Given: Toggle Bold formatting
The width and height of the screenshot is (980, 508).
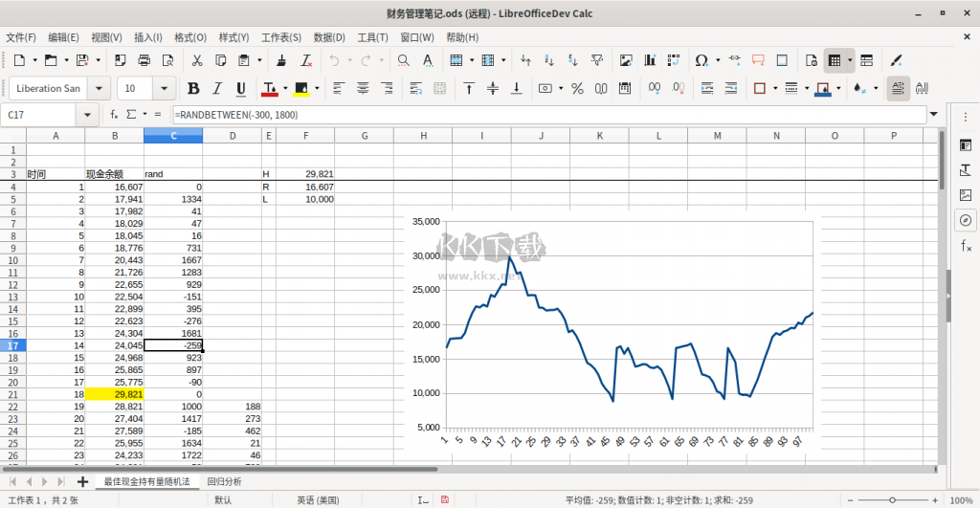Looking at the screenshot, I should click(x=193, y=89).
